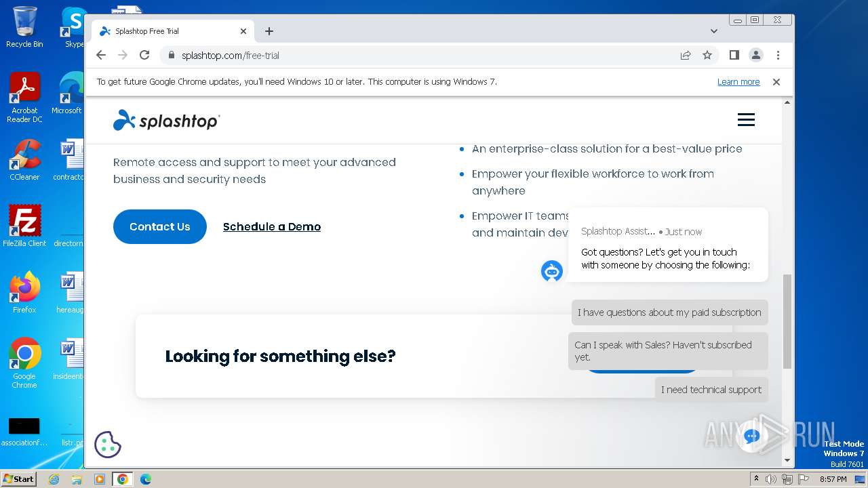Open Firefox desktop icon
Image resolution: width=868 pixels, height=488 pixels.
tap(24, 292)
